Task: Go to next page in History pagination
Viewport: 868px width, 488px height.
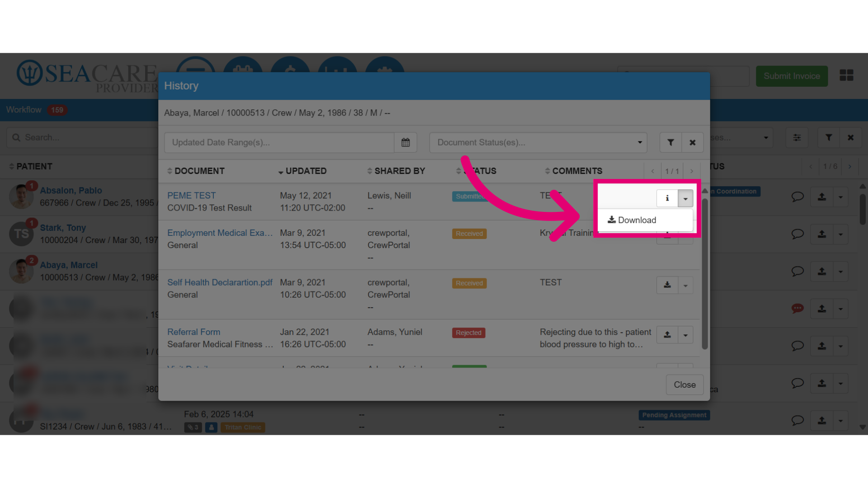Action: 691,171
